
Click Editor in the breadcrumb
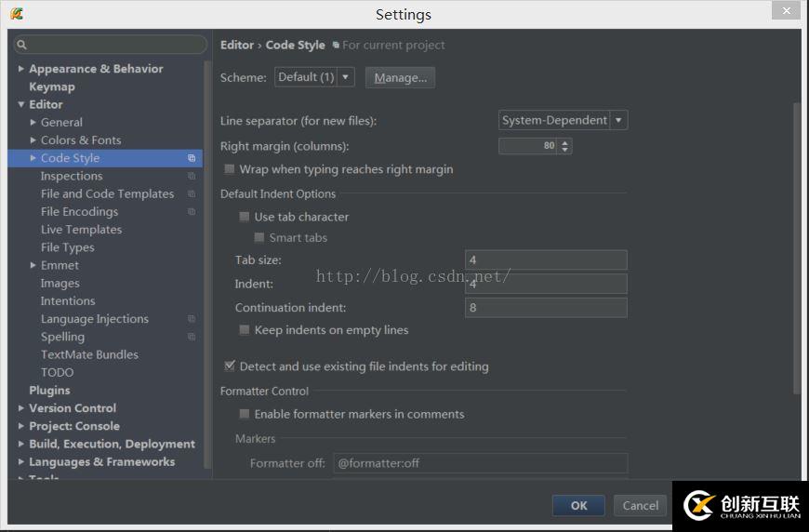[x=237, y=45]
